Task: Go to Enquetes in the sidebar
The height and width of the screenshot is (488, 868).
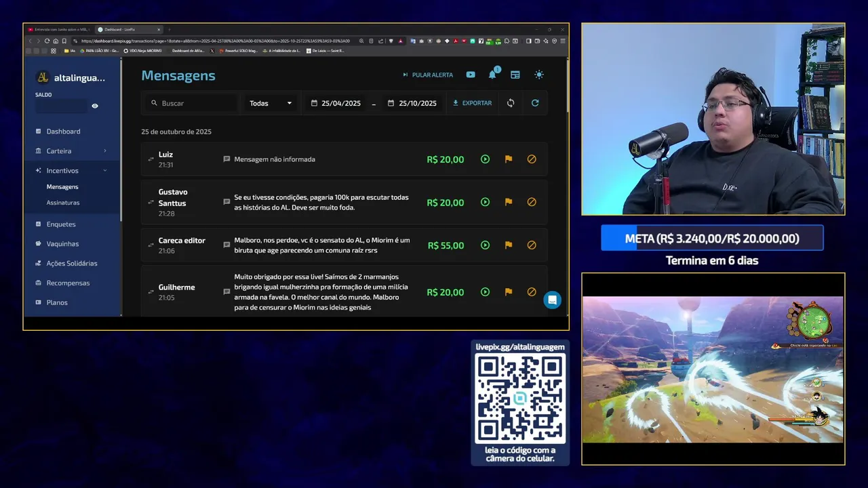Action: pos(72,224)
